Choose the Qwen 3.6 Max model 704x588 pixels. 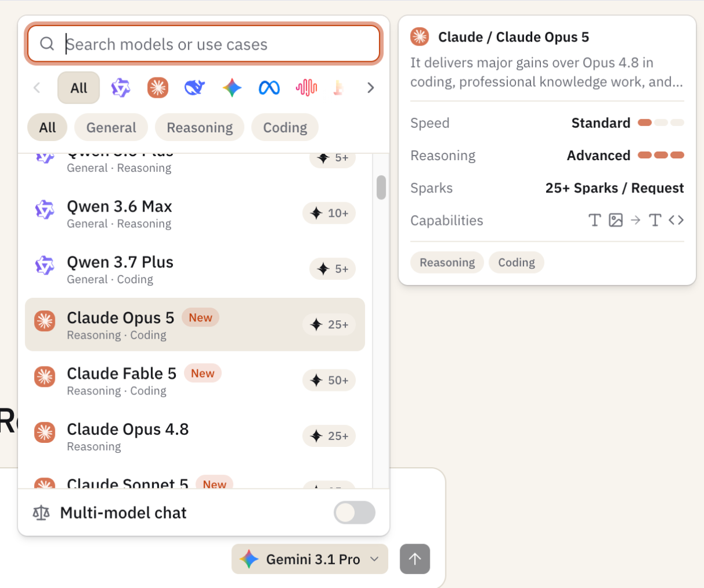click(x=195, y=213)
